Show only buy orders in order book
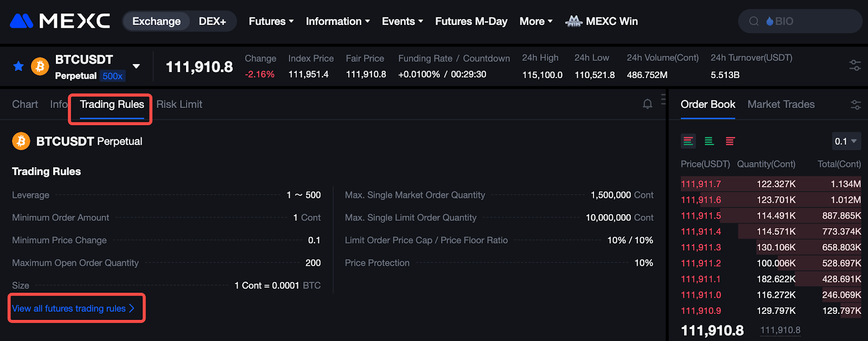Viewport: 868px width, 341px height. [709, 141]
